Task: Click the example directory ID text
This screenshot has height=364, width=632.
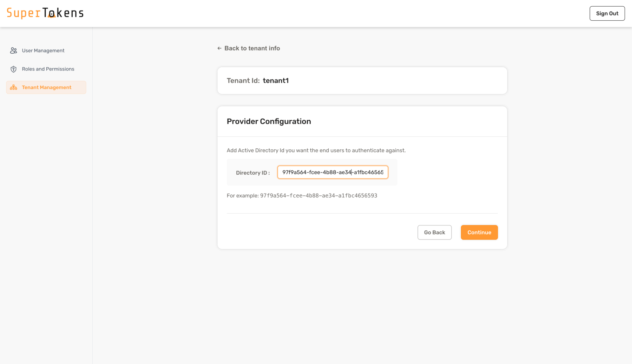Action: (318, 196)
